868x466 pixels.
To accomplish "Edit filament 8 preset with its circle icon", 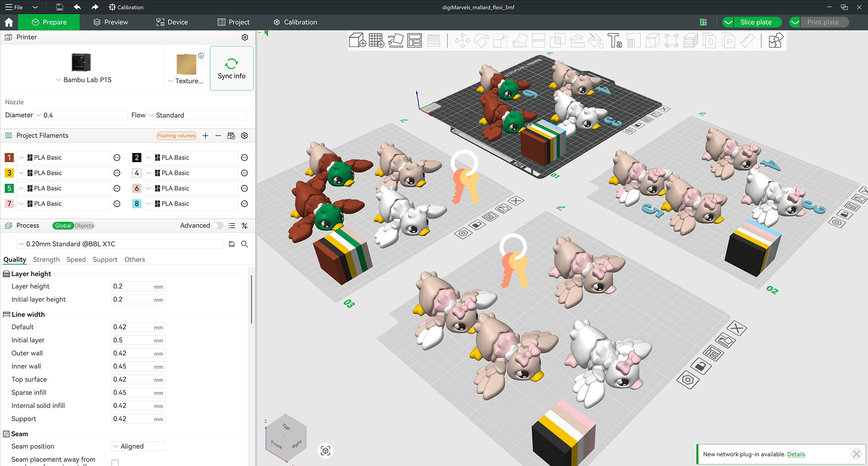I will click(244, 204).
